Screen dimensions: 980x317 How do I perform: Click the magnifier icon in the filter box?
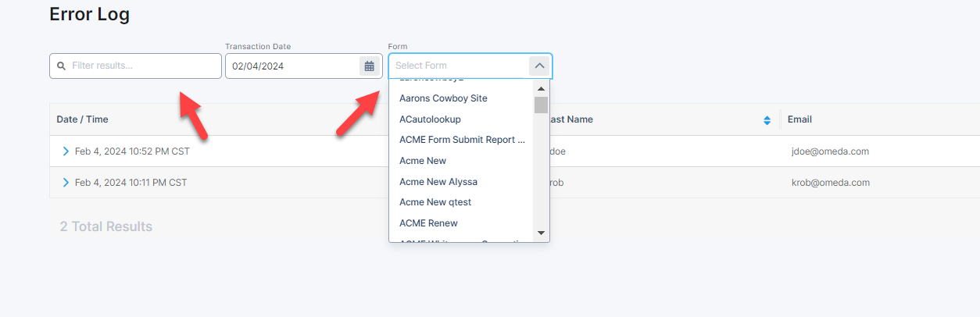(x=61, y=66)
